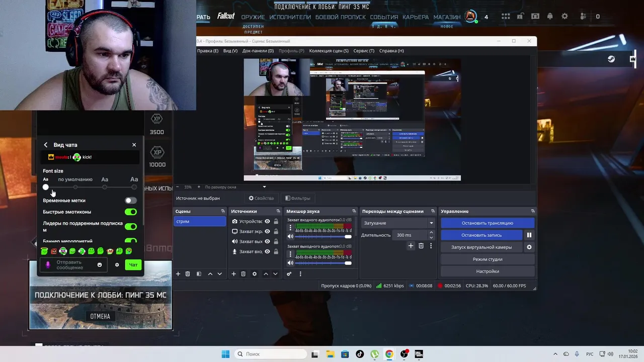Go back from Вид чата panel
This screenshot has width=644, height=362.
coord(46,145)
